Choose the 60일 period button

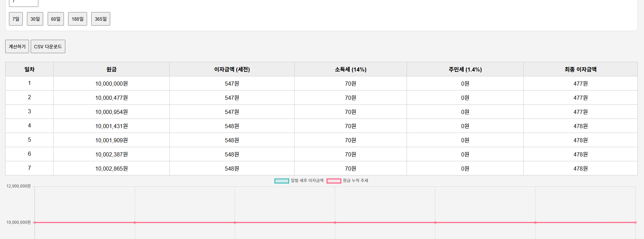click(x=56, y=19)
